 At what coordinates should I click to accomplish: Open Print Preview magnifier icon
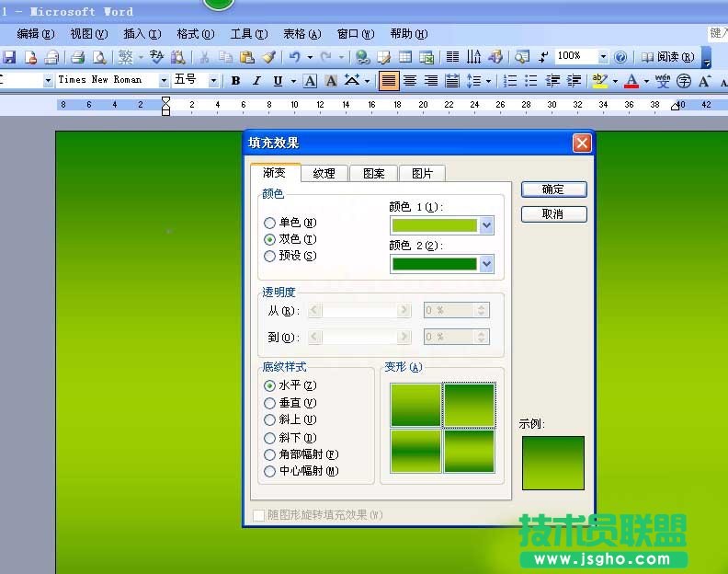tap(99, 57)
